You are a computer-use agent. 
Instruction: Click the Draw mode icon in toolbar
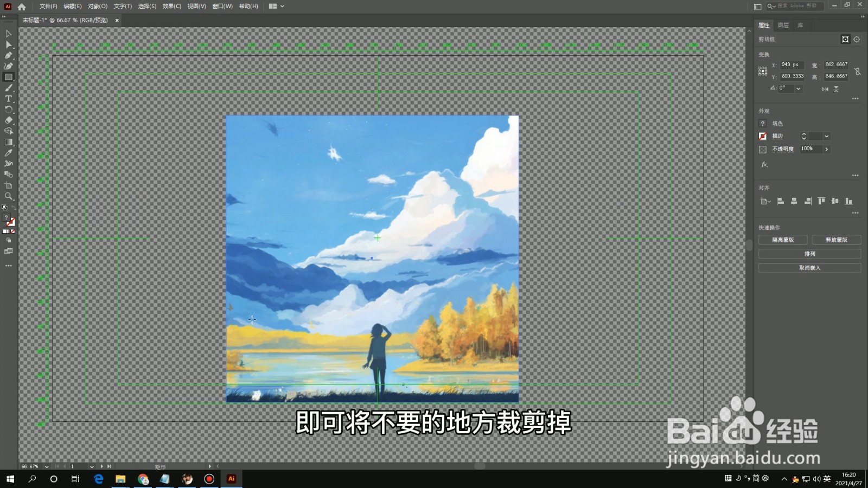(x=9, y=240)
